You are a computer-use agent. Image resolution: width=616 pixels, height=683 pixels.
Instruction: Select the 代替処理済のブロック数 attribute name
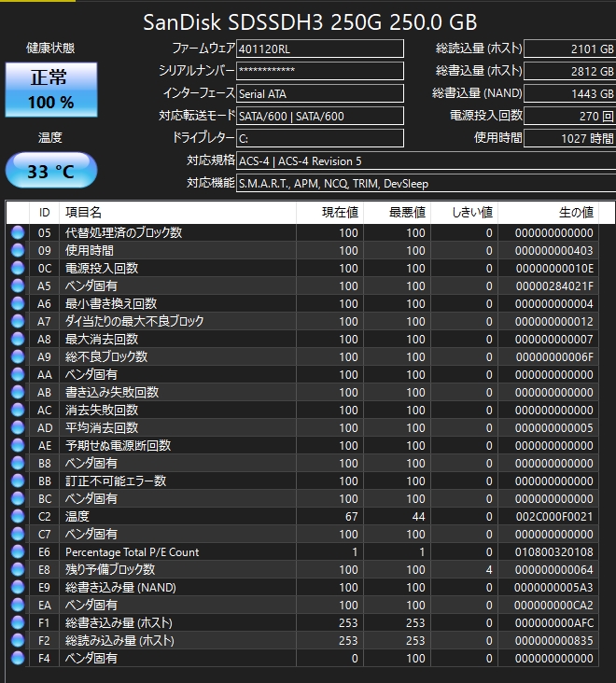click(x=124, y=232)
